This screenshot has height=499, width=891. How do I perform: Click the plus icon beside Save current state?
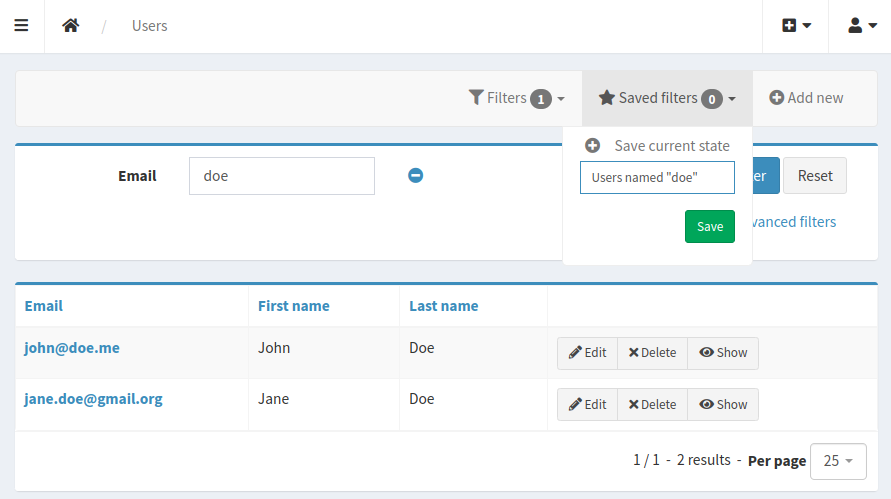[x=592, y=145]
